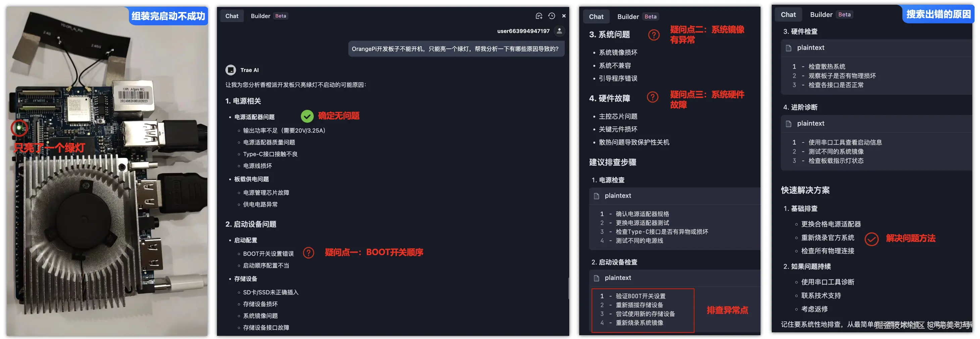Click the bullet '电源适配器问题'
The height and width of the screenshot is (339, 980).
[x=254, y=117]
